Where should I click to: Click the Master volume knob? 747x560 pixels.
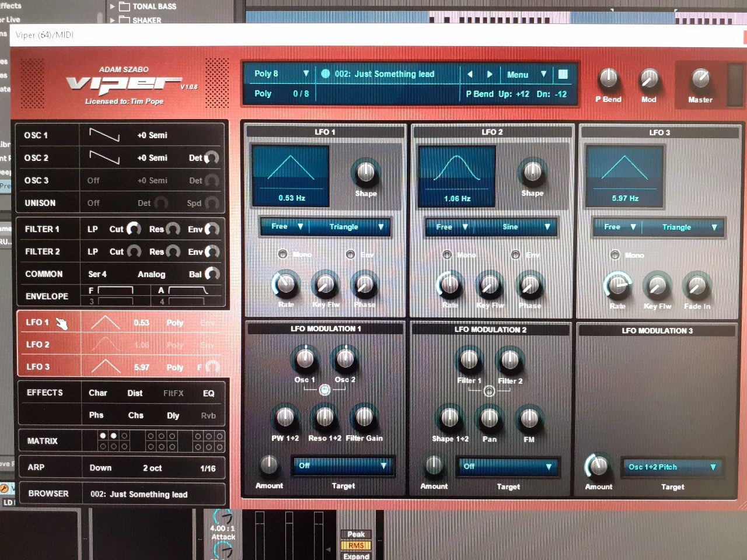[700, 78]
